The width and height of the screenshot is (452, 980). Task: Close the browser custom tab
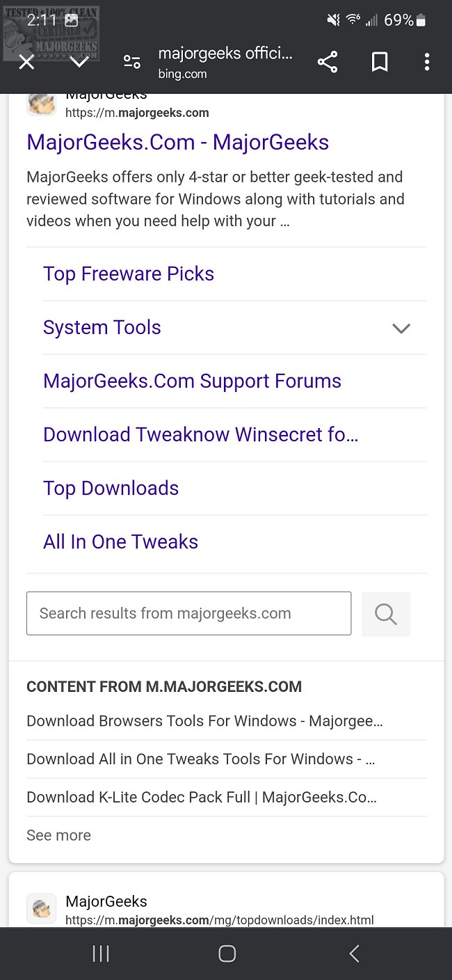(26, 63)
